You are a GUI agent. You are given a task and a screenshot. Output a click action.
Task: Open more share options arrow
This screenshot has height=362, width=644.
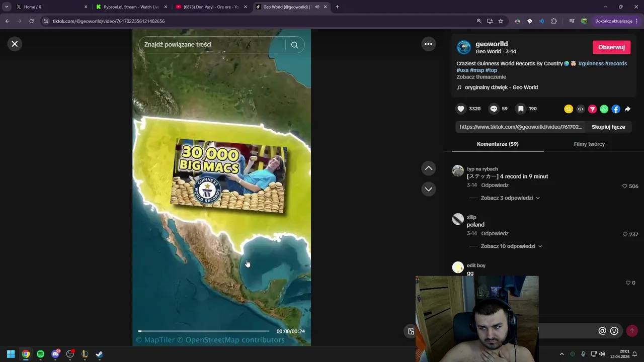[x=628, y=109]
